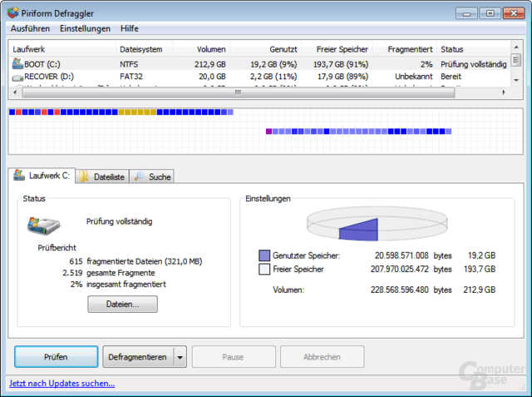
Task: Click the Genutzter Speicher color swatch
Action: [x=264, y=256]
